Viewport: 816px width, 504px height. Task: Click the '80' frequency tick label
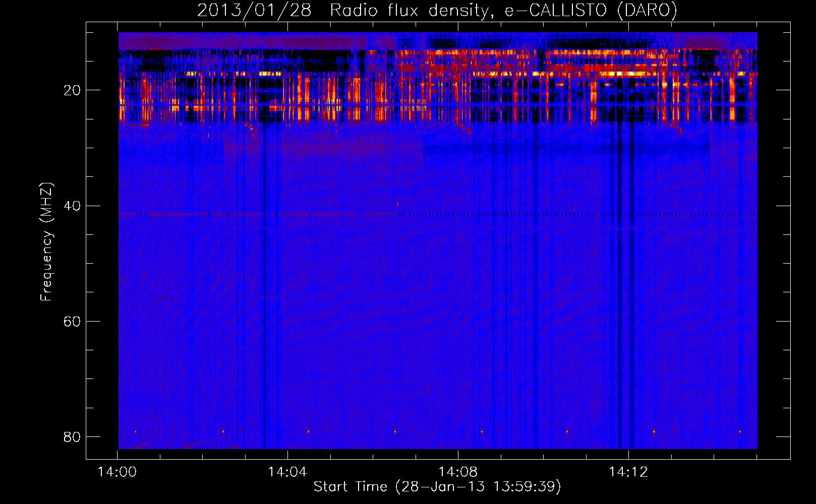(x=72, y=437)
